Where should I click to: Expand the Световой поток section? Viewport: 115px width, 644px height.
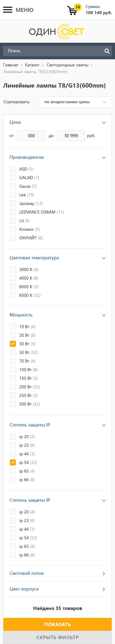coord(57,573)
